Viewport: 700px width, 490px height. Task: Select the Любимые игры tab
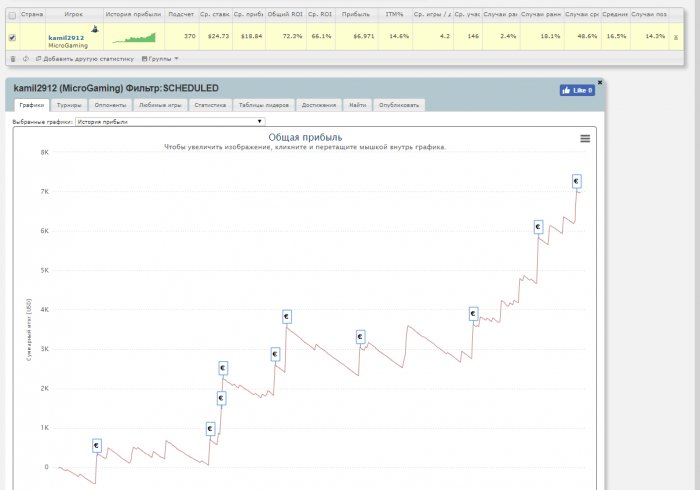[160, 105]
